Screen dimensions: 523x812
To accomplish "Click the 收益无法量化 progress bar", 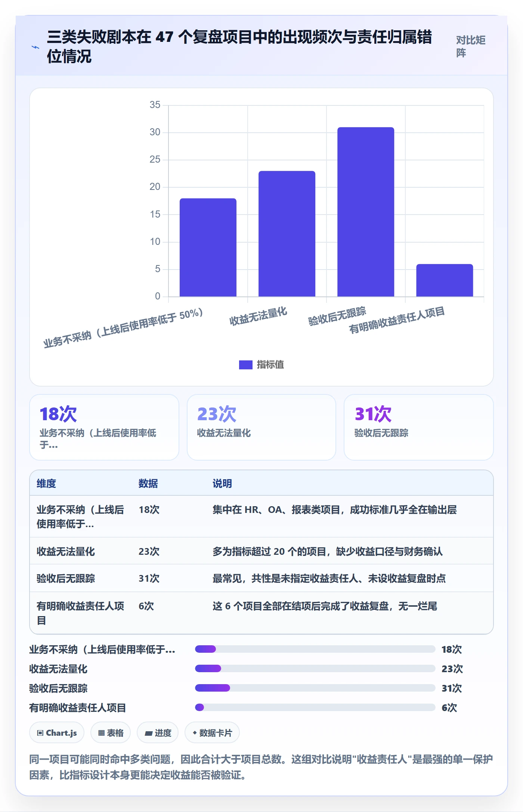I will pos(315,668).
